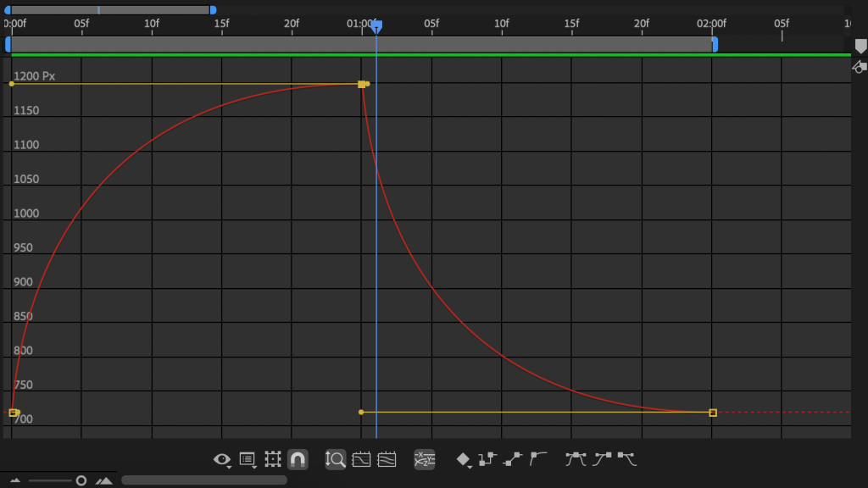868x488 pixels.
Task: Click Fit all graphs to view icon
Action: pos(387,459)
